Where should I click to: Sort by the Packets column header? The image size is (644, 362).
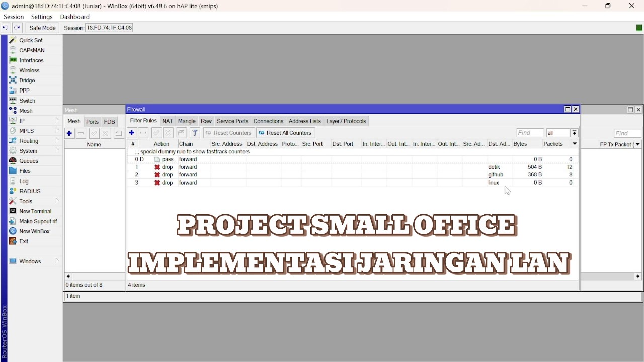tap(555, 144)
